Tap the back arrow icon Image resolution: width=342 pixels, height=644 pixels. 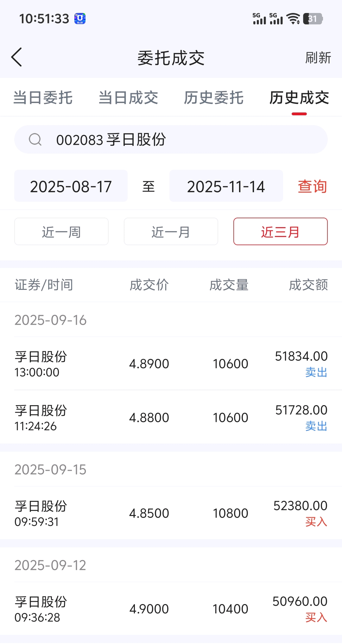click(17, 57)
